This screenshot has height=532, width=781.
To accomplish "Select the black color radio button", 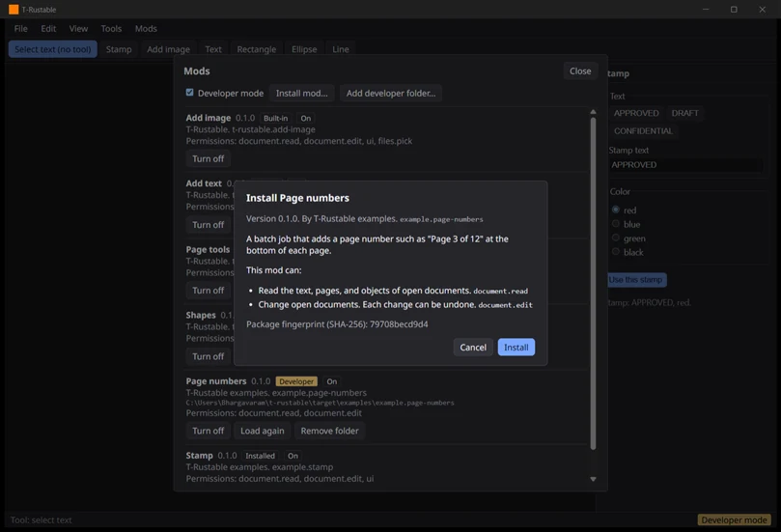I will pos(616,252).
